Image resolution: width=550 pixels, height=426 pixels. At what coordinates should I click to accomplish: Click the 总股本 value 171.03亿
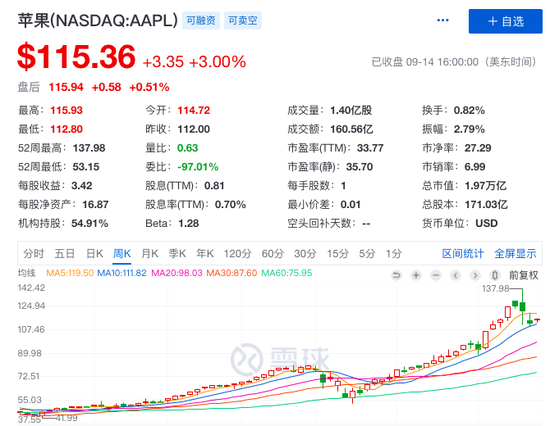[486, 204]
